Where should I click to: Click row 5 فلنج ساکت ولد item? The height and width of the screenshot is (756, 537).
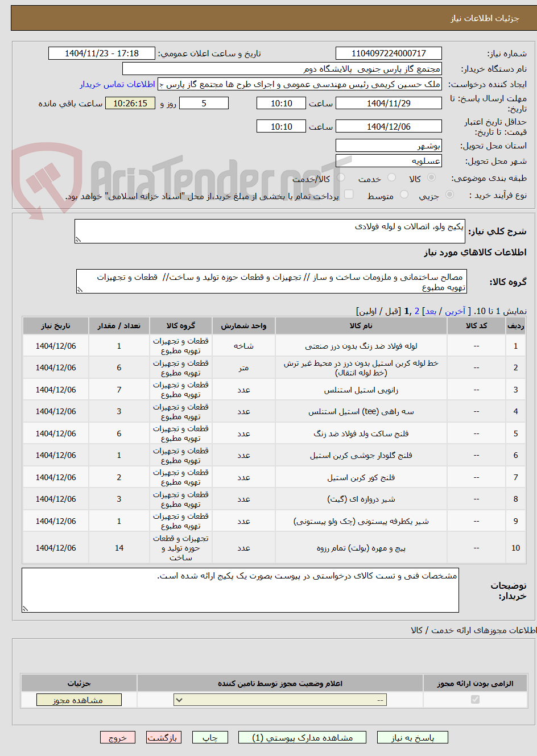361,433
